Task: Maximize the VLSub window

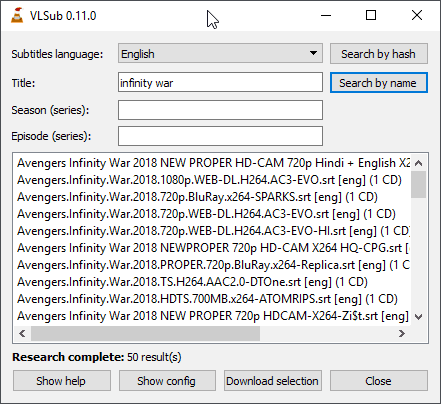Action: coord(371,15)
